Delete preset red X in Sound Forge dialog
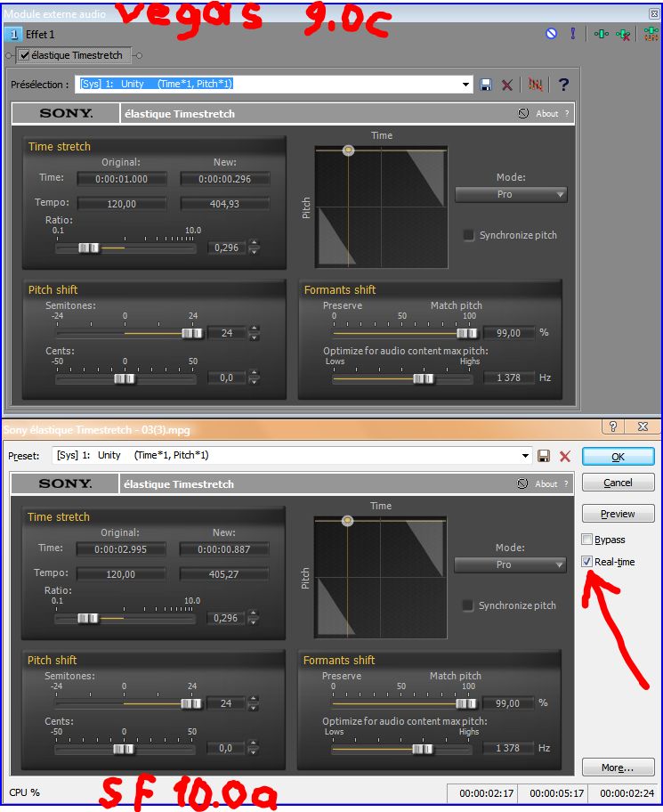 [x=565, y=456]
